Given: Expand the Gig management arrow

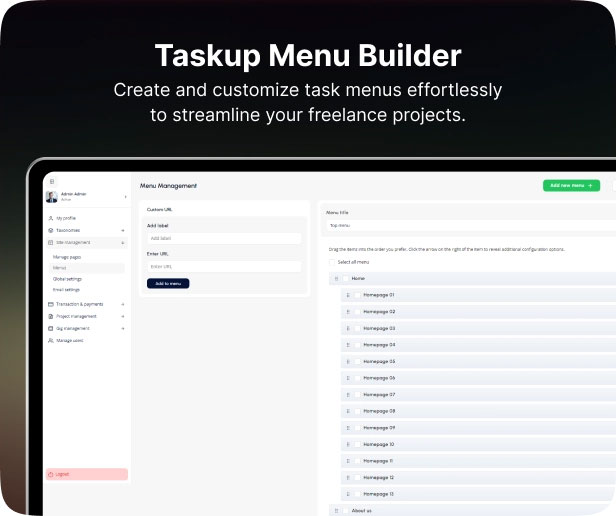Looking at the screenshot, I should 123,329.
